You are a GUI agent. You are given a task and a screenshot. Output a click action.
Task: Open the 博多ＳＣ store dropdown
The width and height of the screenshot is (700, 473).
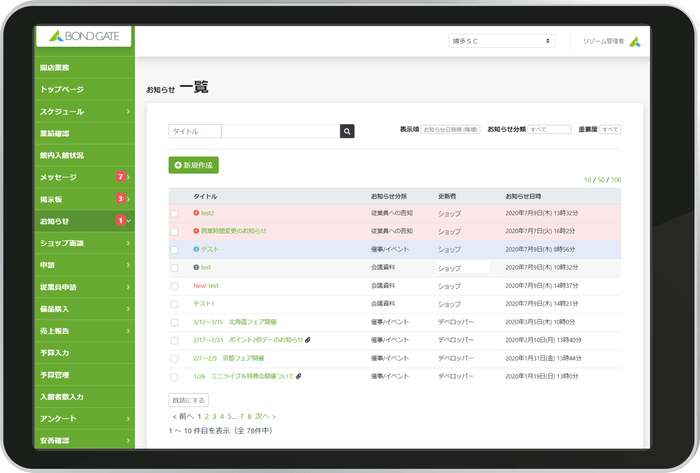click(x=501, y=41)
